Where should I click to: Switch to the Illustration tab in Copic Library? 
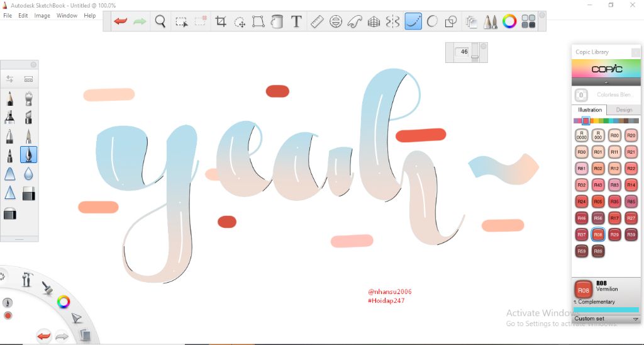(589, 110)
